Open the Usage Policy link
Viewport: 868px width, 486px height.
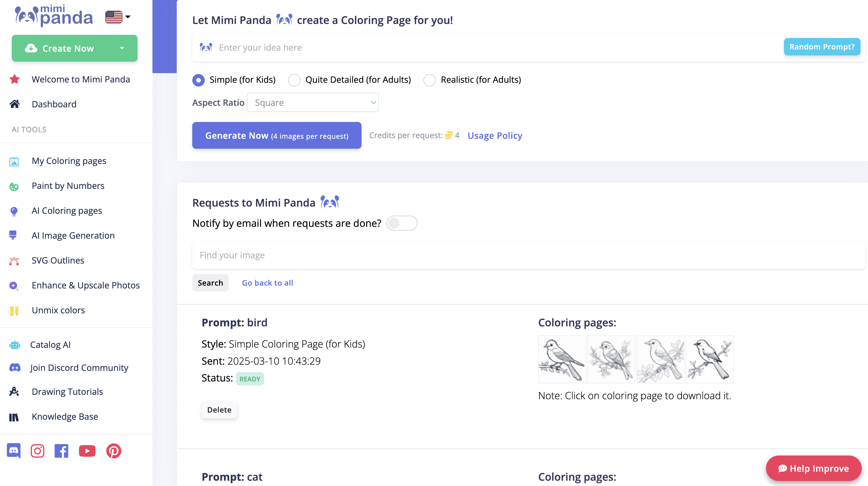494,135
